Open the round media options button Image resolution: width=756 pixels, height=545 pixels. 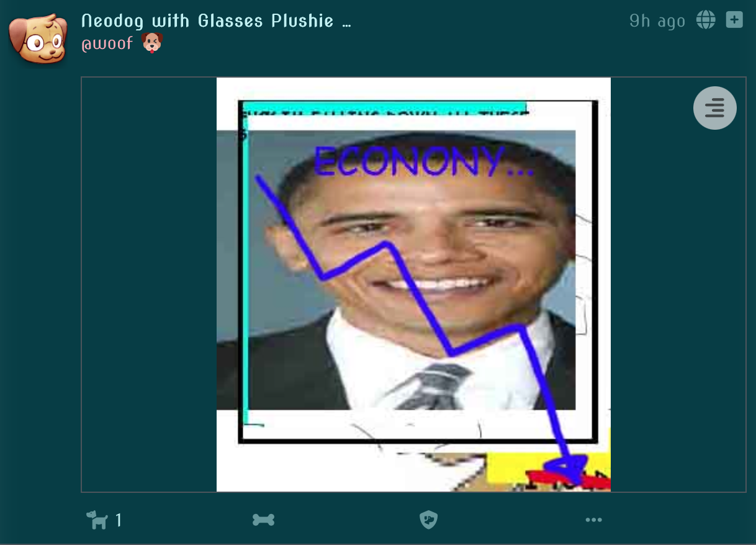tap(714, 108)
